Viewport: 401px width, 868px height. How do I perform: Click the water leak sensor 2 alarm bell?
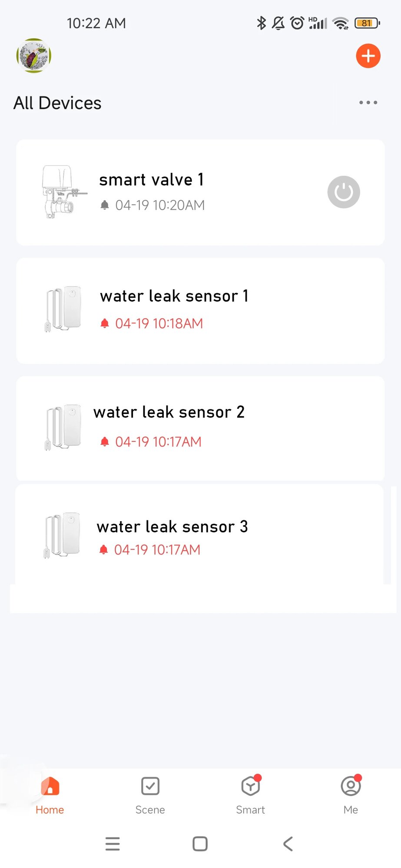pyautogui.click(x=105, y=442)
